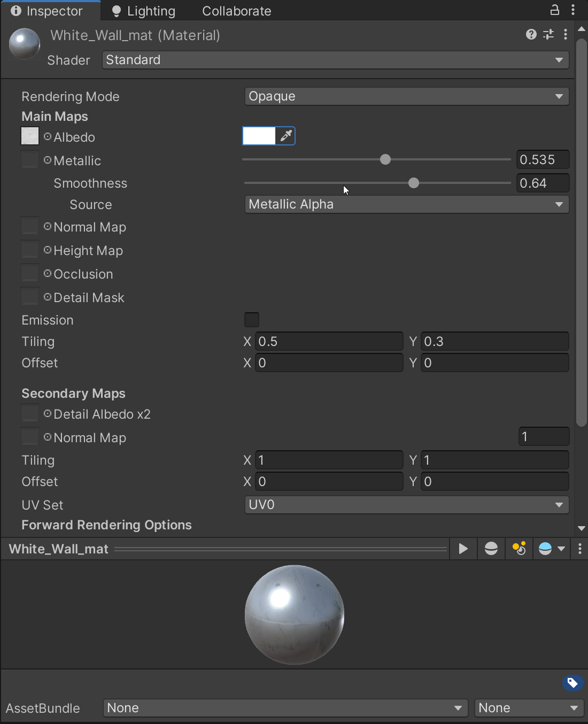The image size is (588, 724).
Task: Open the UV Set dropdown
Action: (406, 505)
